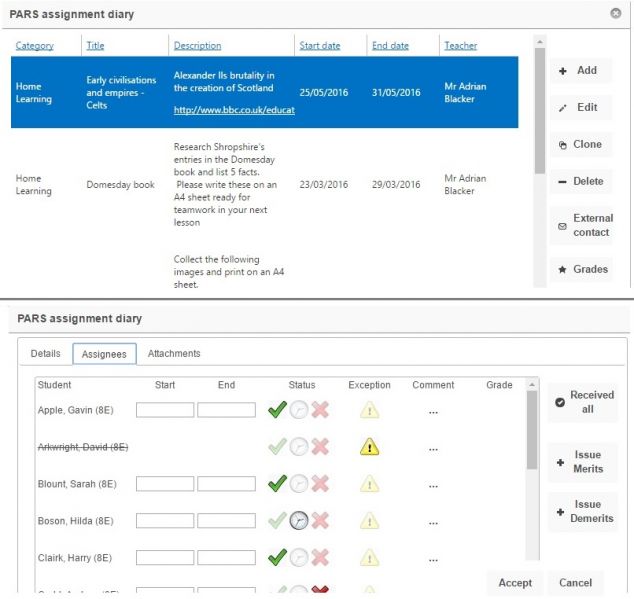Screen dimensions: 634x599
Task: Cancel the assignee dialog
Action: pyautogui.click(x=575, y=583)
